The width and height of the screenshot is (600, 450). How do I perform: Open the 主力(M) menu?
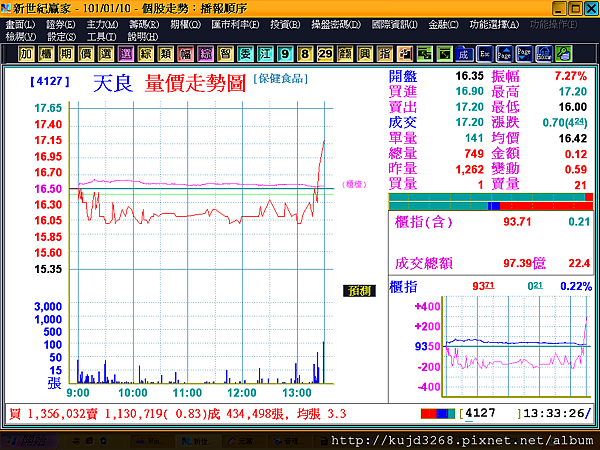[102, 25]
